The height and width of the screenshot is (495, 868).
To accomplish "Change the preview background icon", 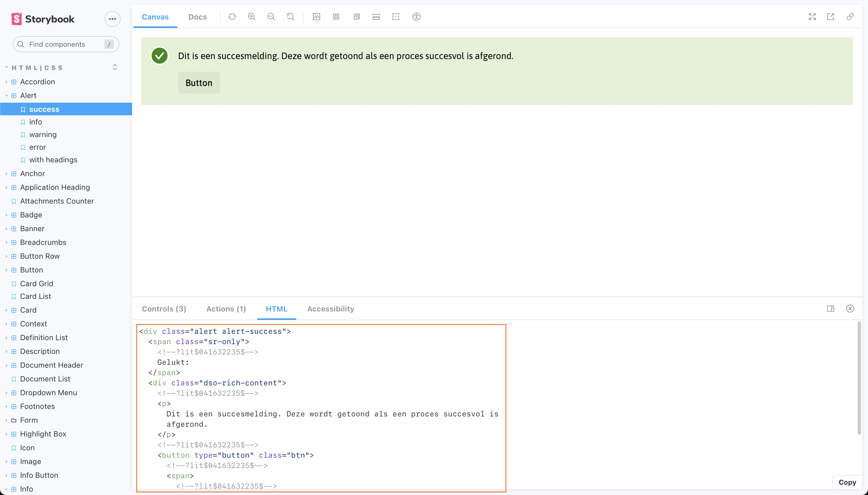I will [x=316, y=17].
